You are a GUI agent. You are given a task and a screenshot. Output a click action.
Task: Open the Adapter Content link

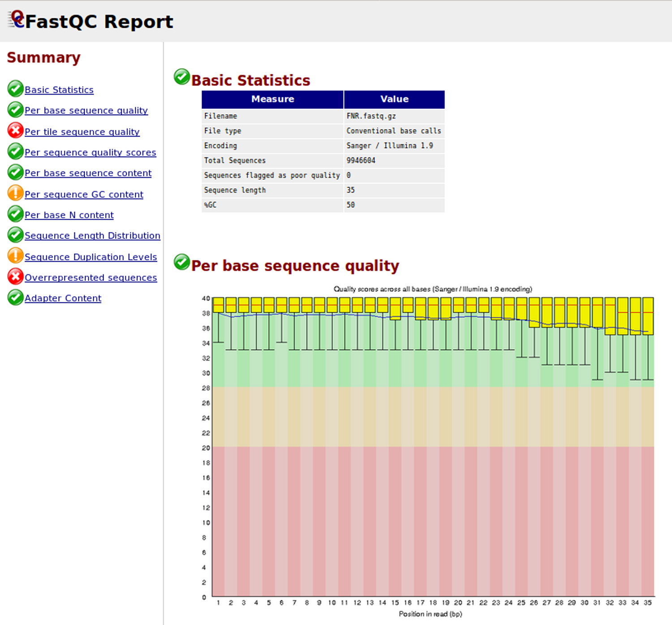[63, 298]
